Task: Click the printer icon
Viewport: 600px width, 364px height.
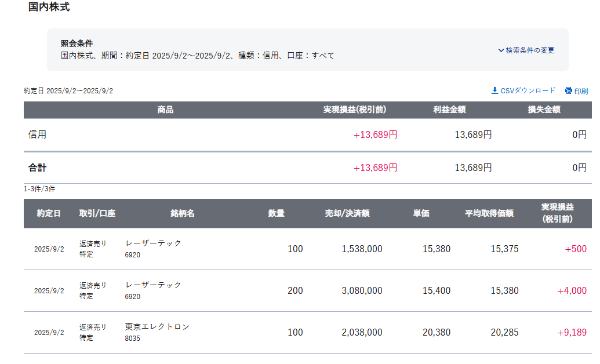Action: (569, 91)
